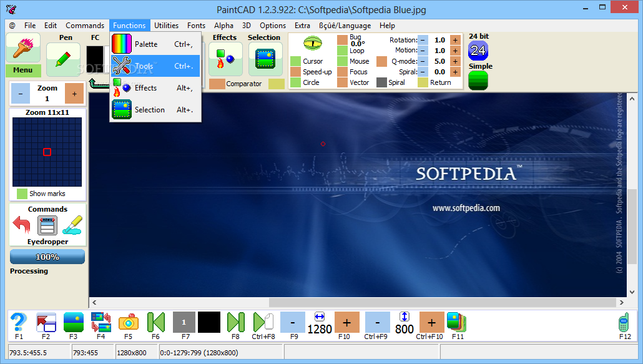Zoom out with minus button
The image size is (643, 364).
(21, 94)
